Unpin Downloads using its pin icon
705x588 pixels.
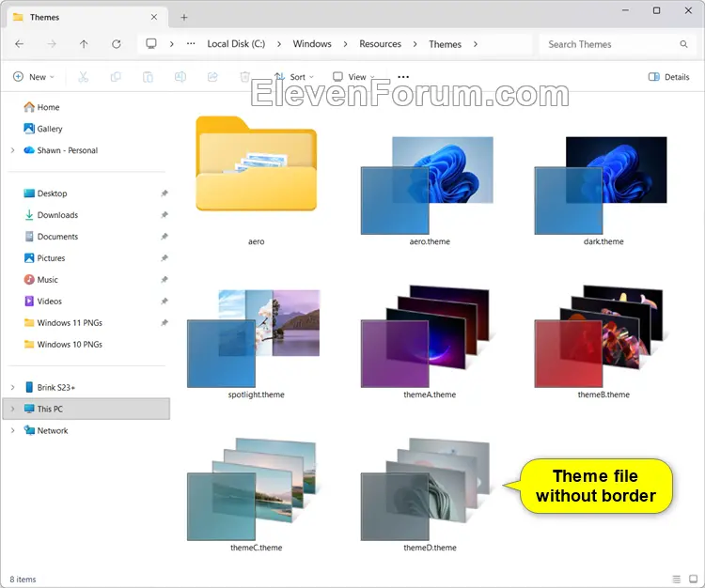(x=164, y=215)
